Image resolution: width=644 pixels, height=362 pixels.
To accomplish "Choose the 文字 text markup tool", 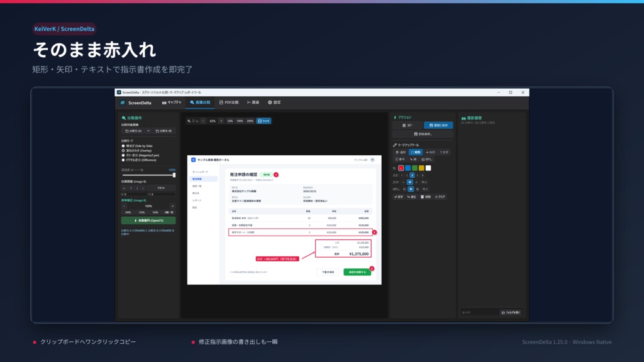I will click(x=445, y=152).
